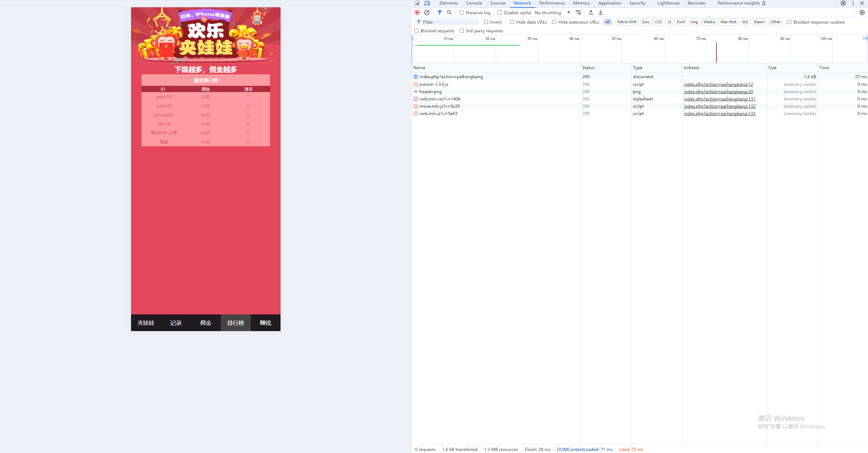Select the yman19 leaderboard row
This screenshot has height=453, width=868.
pos(206,97)
